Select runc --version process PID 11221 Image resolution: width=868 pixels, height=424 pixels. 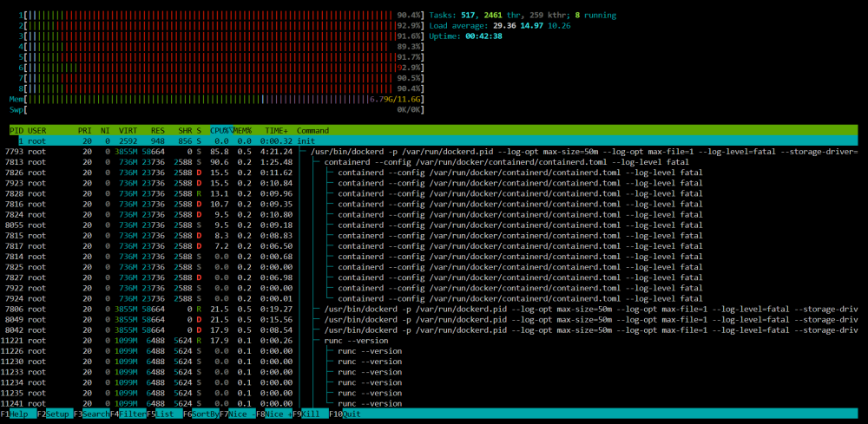coord(429,341)
